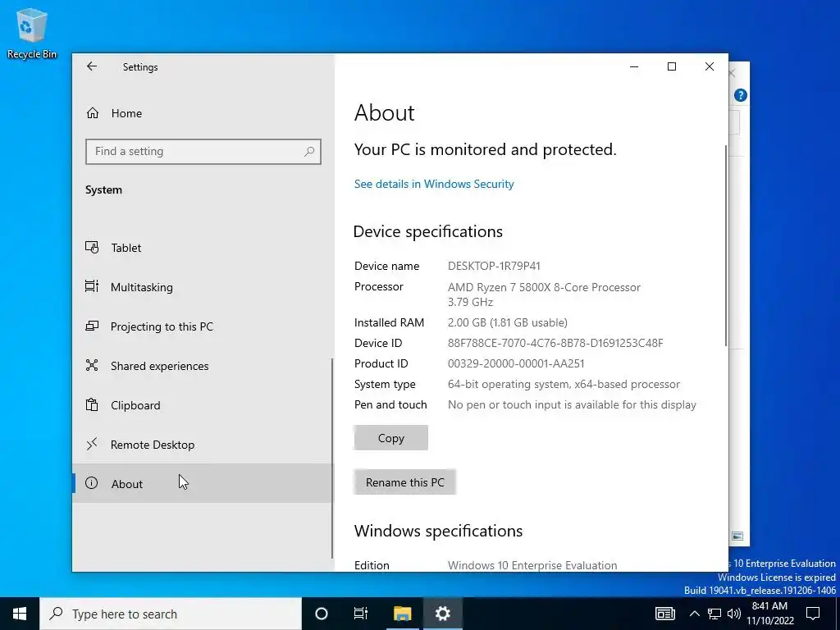Click the Product ID 00329-20000-00001-AA251
Image resolution: width=840 pixels, height=630 pixels.
coord(516,363)
